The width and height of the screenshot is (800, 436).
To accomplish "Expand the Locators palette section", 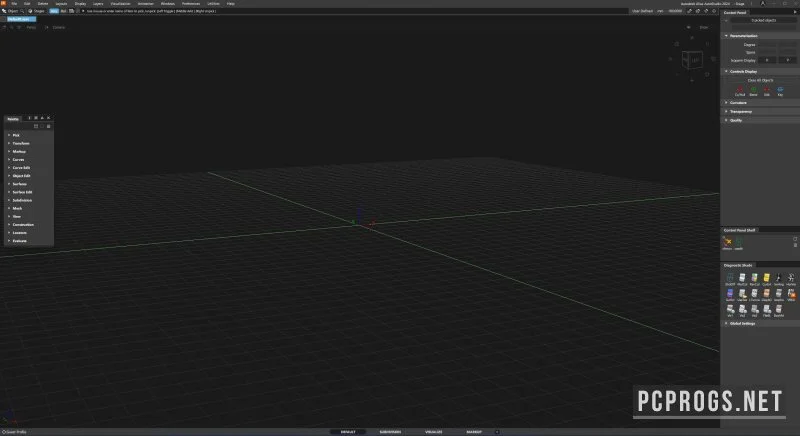I will point(29,233).
